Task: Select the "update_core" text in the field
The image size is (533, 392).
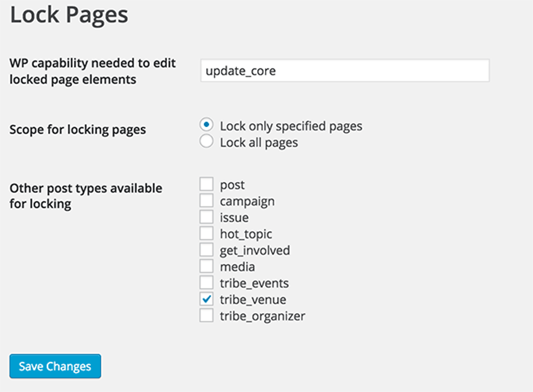Action: click(x=241, y=70)
